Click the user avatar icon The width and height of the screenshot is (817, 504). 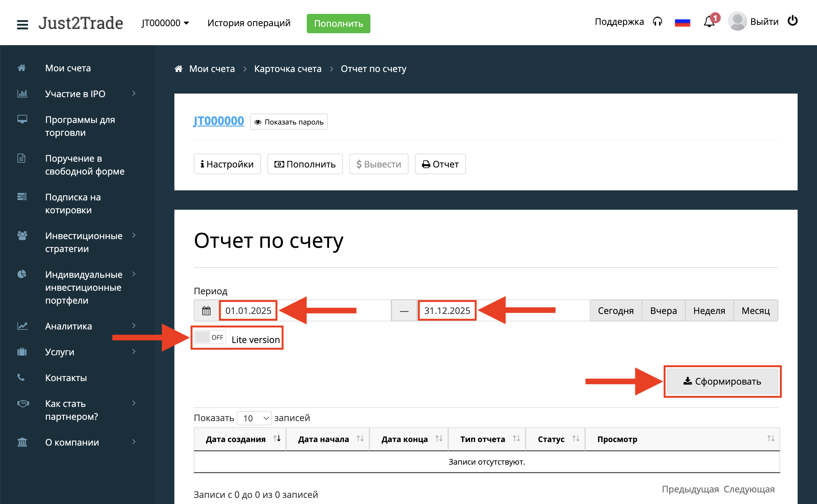point(737,21)
